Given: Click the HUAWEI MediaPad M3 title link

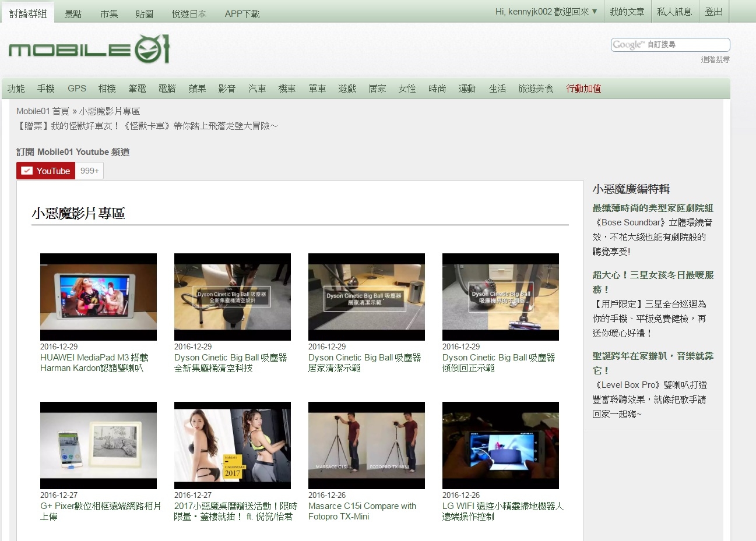Looking at the screenshot, I should coord(94,363).
